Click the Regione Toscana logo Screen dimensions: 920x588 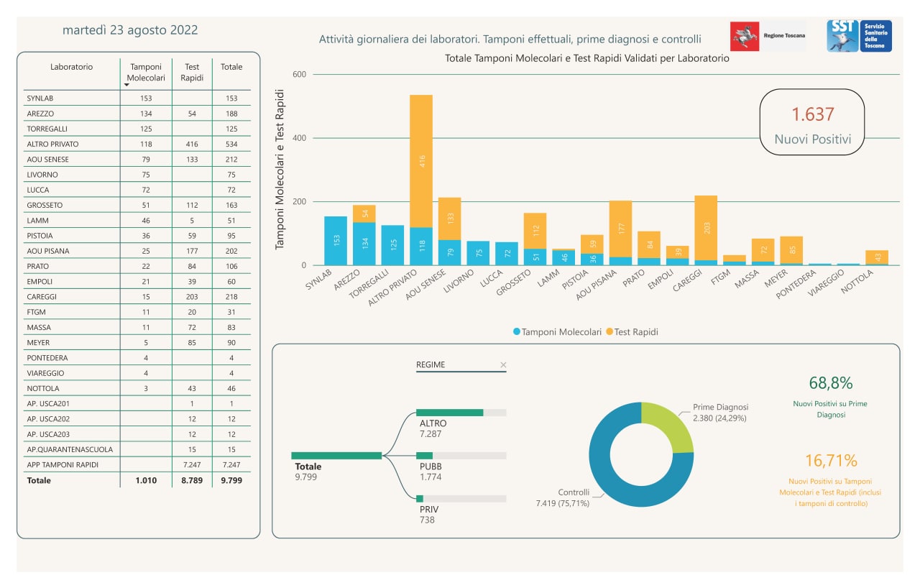tap(768, 36)
